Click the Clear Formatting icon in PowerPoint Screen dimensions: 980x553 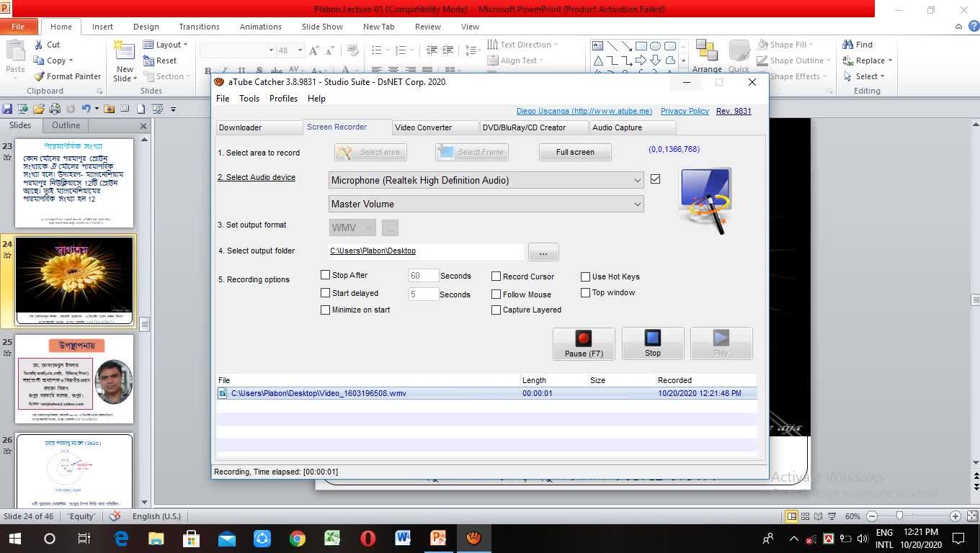click(x=353, y=50)
